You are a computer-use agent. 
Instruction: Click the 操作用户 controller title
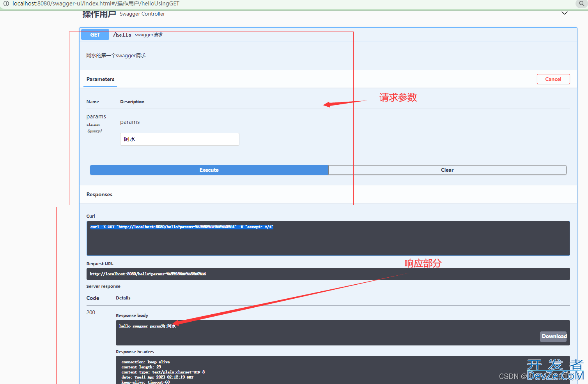(99, 14)
